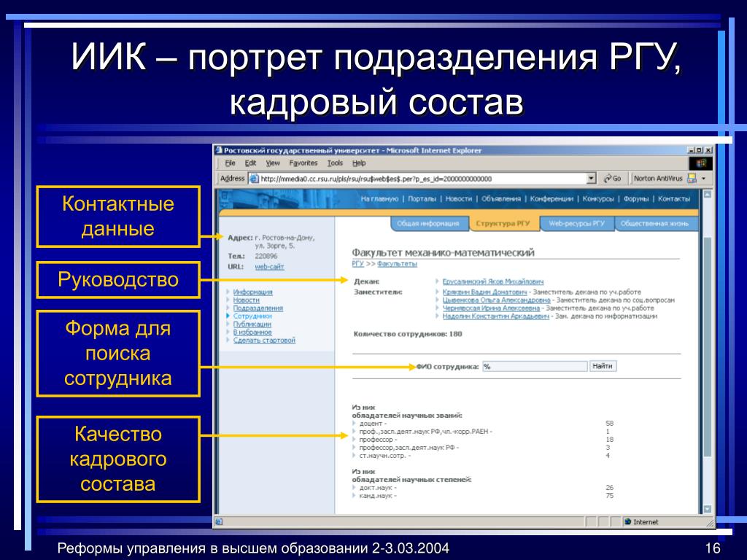Click 'Количество сотрудников: 180' text
747x560 pixels.
[408, 334]
